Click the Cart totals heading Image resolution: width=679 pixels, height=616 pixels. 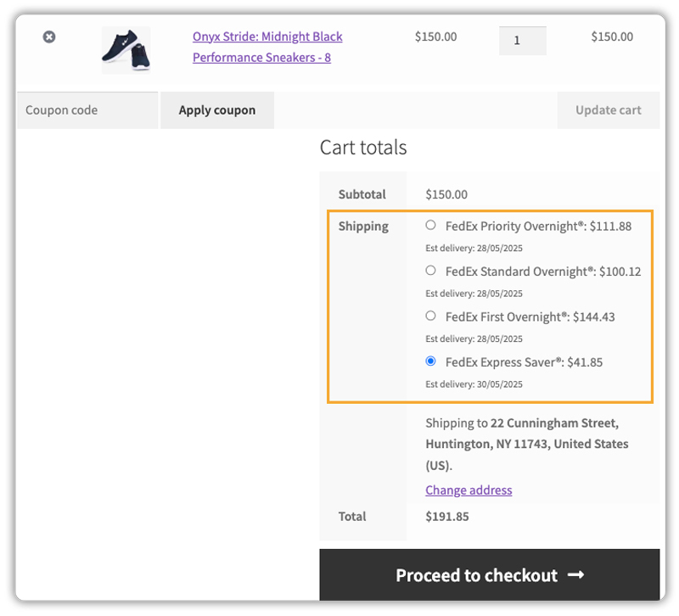(x=362, y=147)
